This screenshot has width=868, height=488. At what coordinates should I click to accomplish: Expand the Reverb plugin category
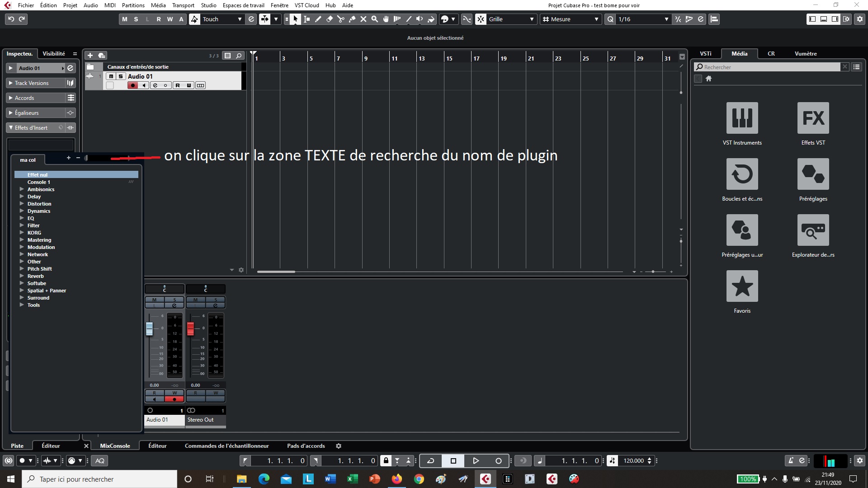[x=22, y=276]
